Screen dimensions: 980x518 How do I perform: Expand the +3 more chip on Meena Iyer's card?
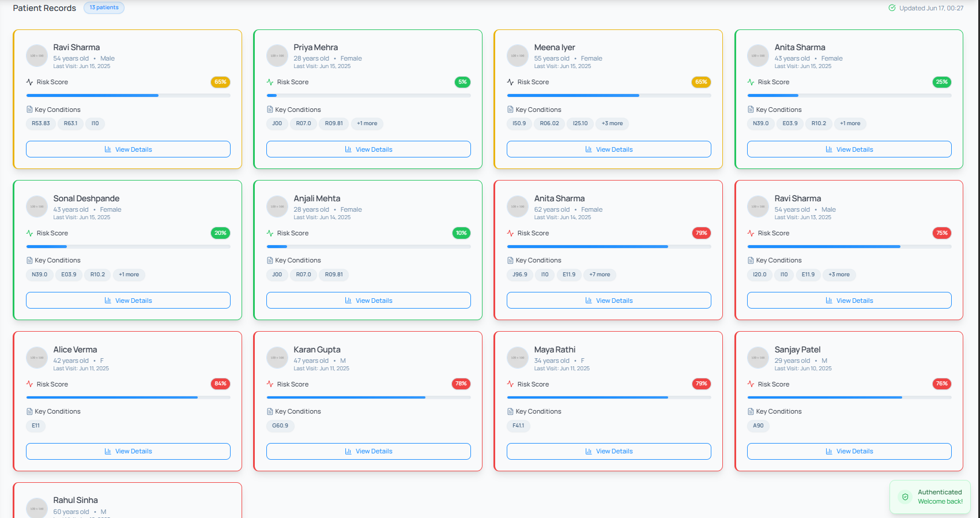click(612, 123)
